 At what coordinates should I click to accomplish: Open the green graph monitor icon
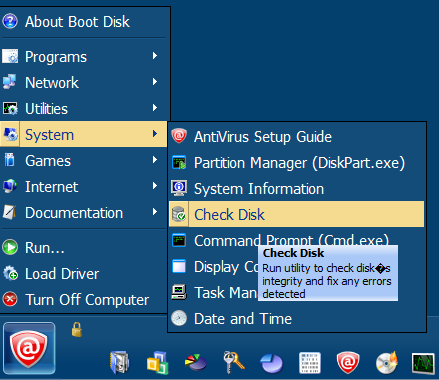click(423, 363)
